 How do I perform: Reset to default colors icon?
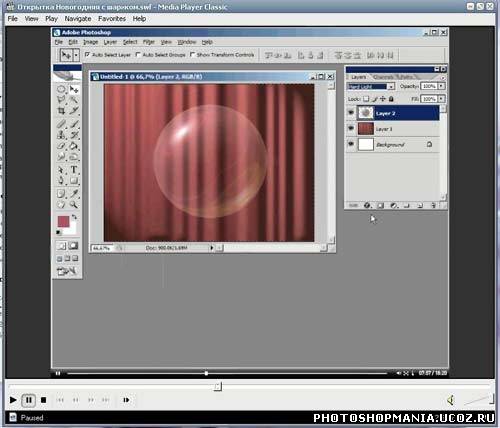tap(59, 232)
